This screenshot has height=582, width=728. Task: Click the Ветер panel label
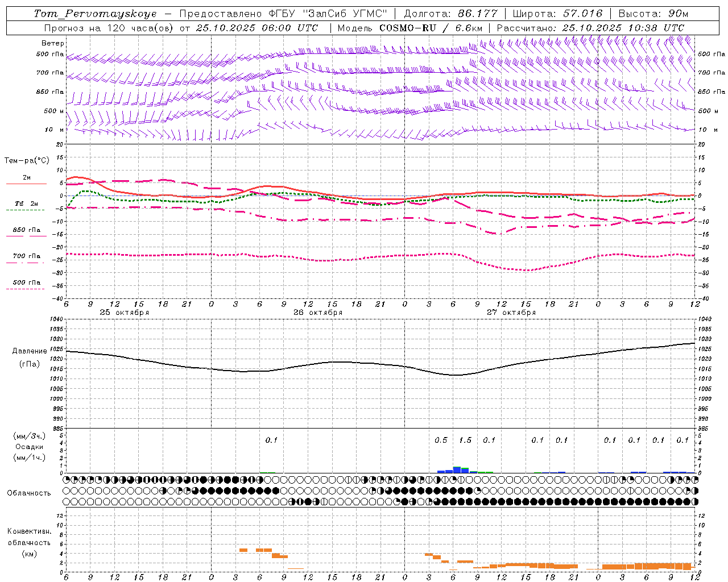[53, 43]
